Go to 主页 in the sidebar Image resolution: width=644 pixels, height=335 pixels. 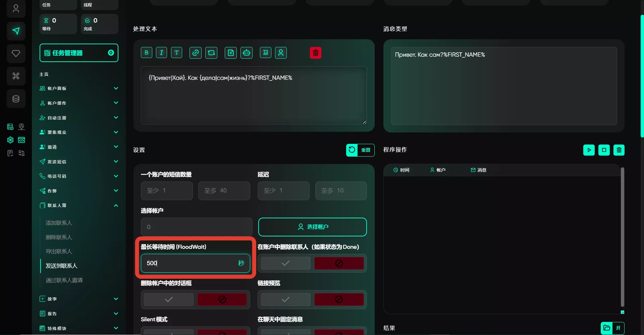[44, 74]
